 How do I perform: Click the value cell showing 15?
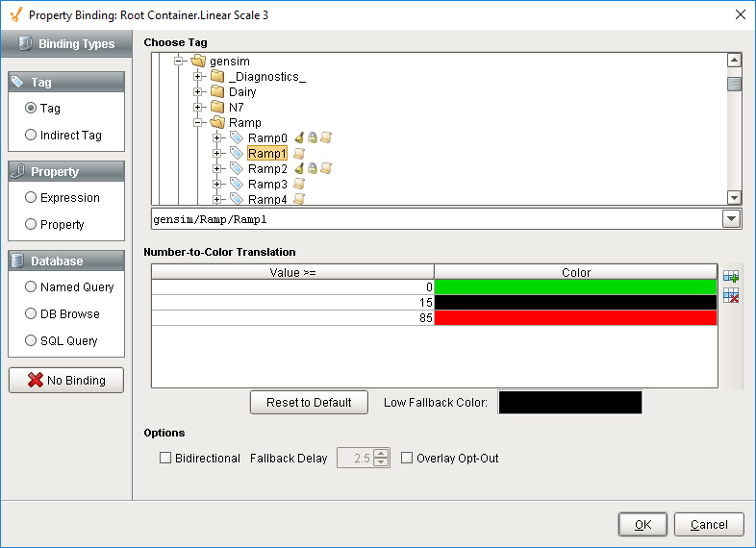[x=292, y=303]
